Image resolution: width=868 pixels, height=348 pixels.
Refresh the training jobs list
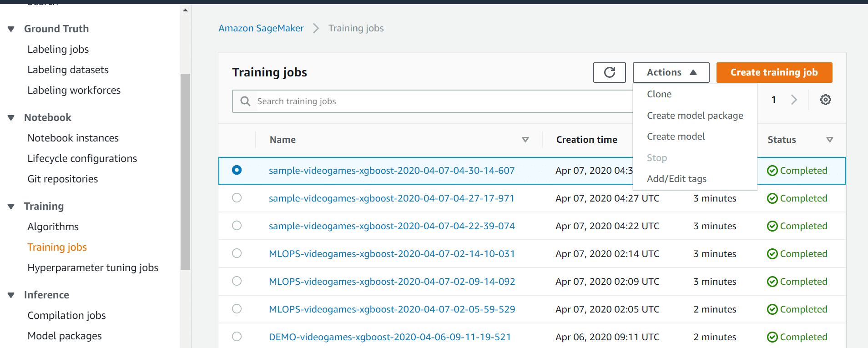tap(609, 72)
